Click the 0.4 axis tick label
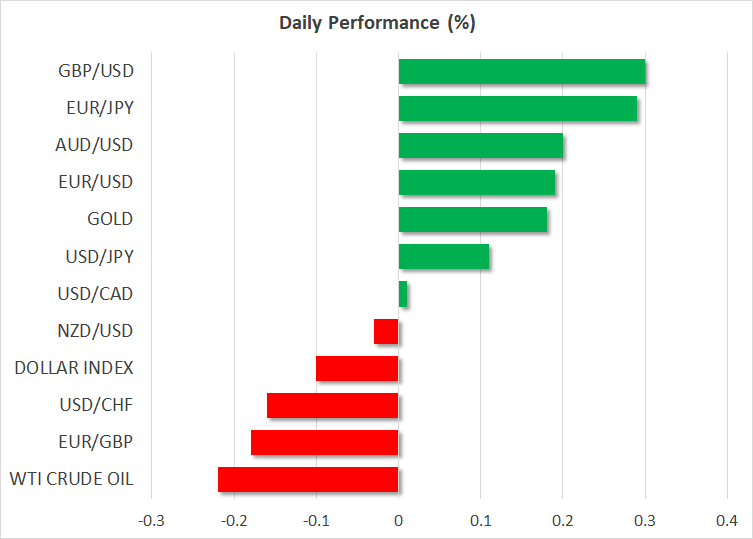Screen dimensions: 753x539 (727, 520)
